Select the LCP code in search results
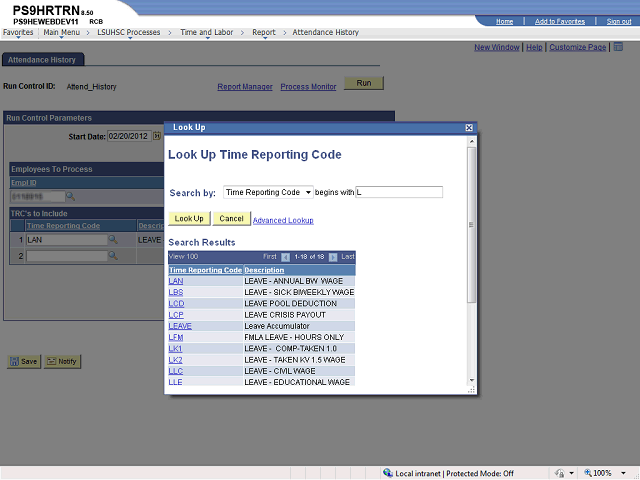The height and width of the screenshot is (480, 640). pyautogui.click(x=176, y=315)
